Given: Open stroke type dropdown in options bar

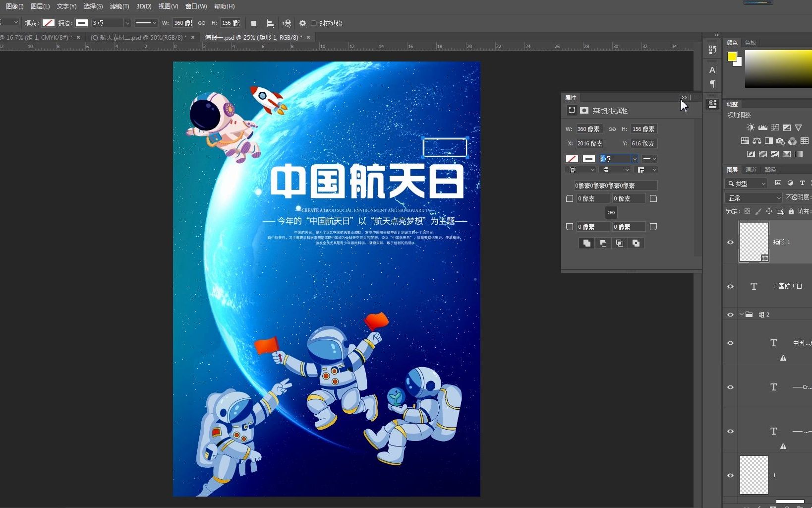Looking at the screenshot, I should [x=146, y=23].
